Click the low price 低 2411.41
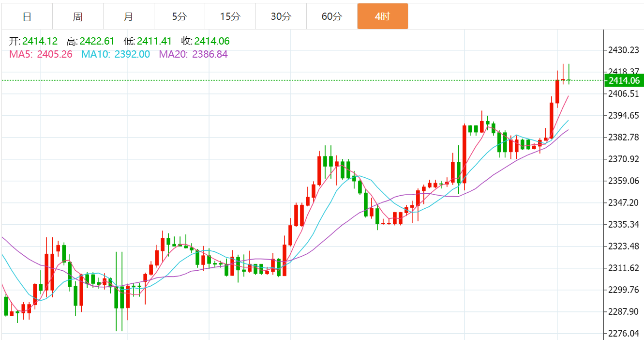The image size is (644, 340). pyautogui.click(x=148, y=41)
